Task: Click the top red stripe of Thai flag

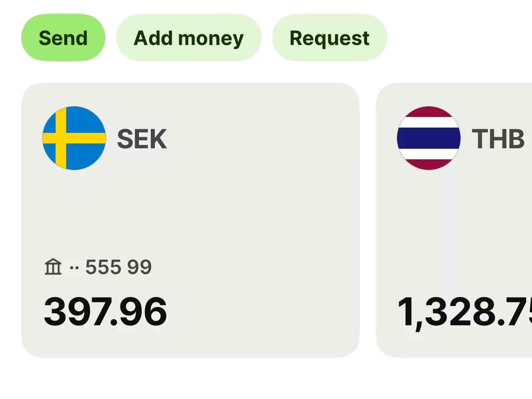Action: click(428, 112)
